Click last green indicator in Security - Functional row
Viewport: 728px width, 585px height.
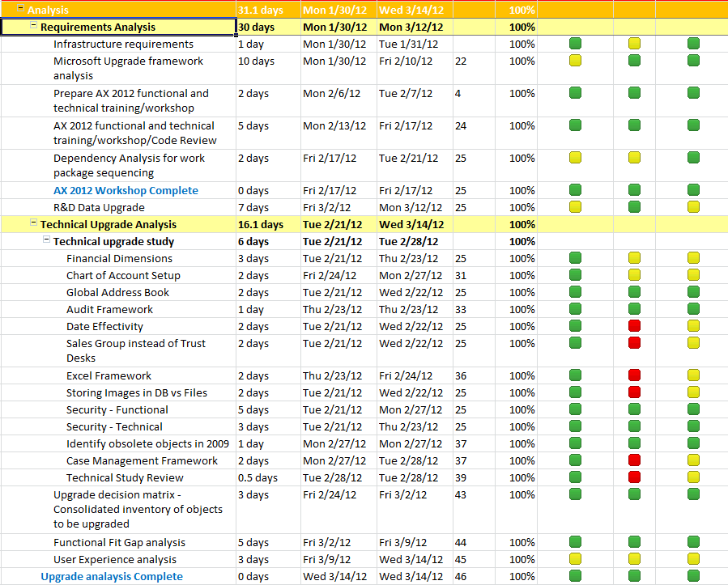(x=693, y=409)
